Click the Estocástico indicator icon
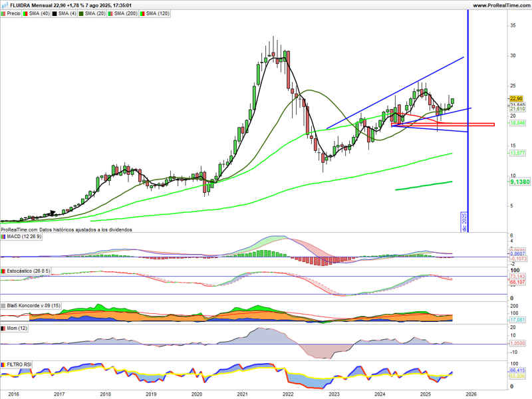The height and width of the screenshot is (399, 532). pos(3,271)
